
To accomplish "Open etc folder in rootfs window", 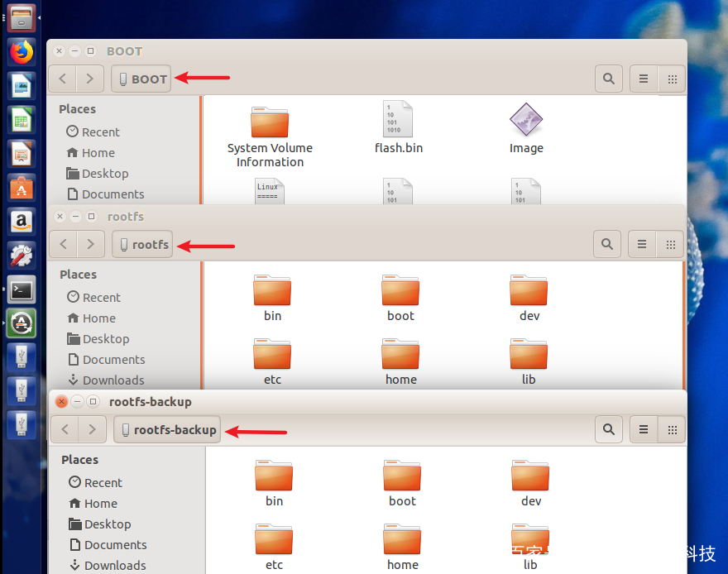I will (x=272, y=362).
